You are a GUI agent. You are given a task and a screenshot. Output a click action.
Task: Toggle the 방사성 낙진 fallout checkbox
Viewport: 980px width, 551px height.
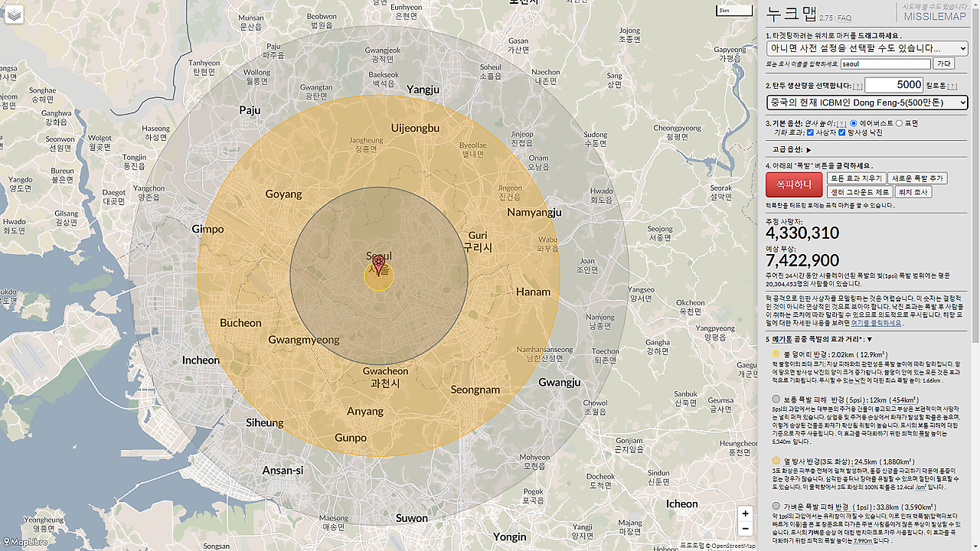(842, 132)
